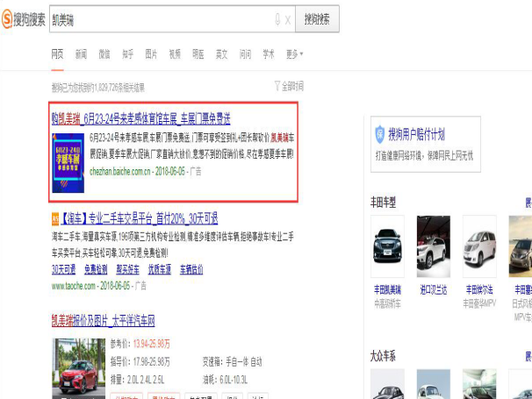Click the 孝感车展 ad thumbnail image

(68, 163)
